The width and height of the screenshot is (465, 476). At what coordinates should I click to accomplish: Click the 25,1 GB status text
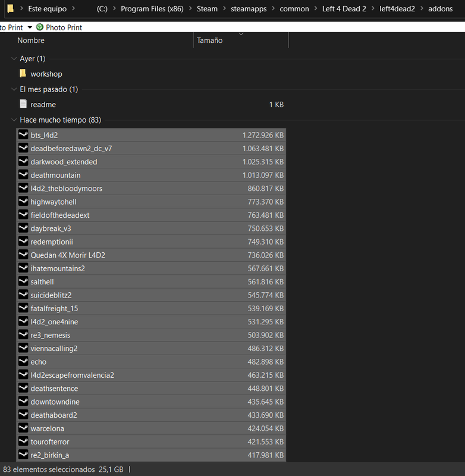(x=111, y=469)
